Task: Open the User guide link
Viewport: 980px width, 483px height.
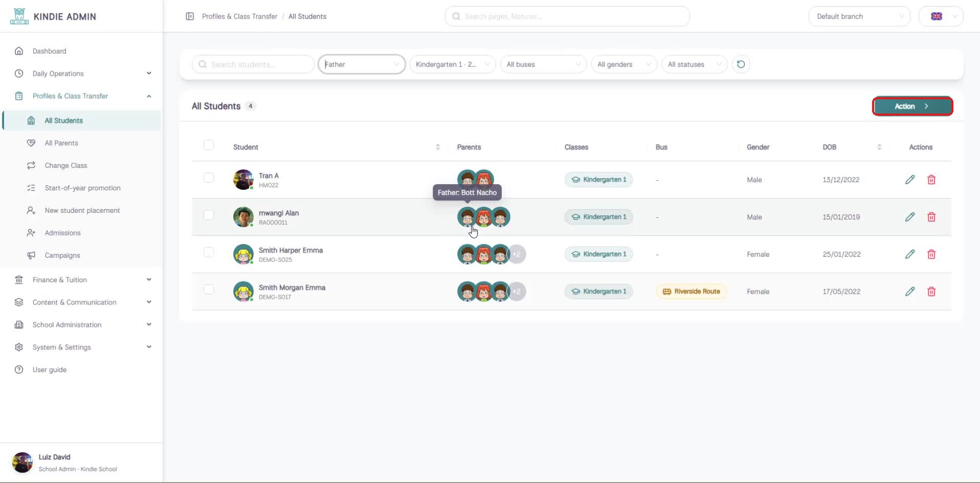Action: click(x=82, y=370)
